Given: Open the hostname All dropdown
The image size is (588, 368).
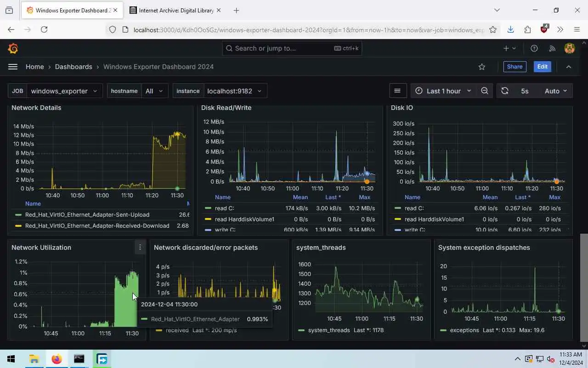Looking at the screenshot, I should [154, 91].
